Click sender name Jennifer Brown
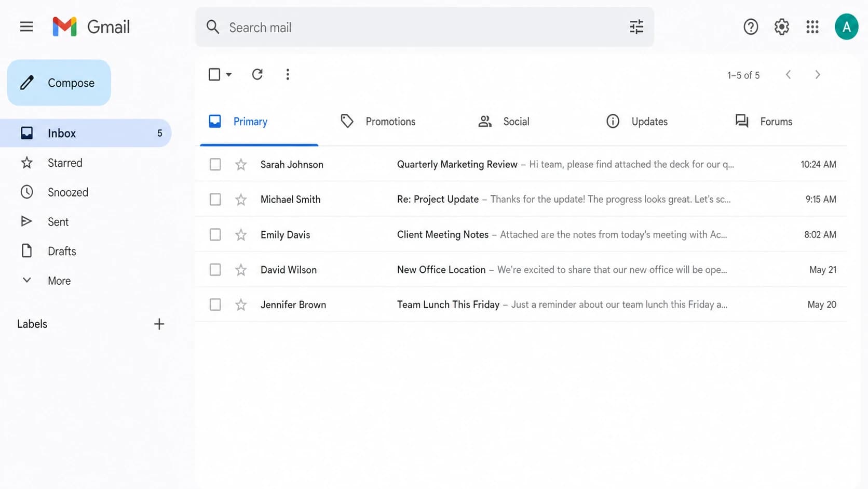 tap(293, 305)
